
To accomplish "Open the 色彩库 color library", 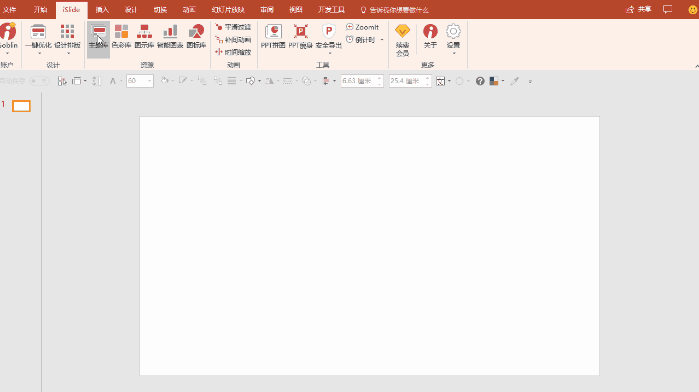I will (x=121, y=37).
